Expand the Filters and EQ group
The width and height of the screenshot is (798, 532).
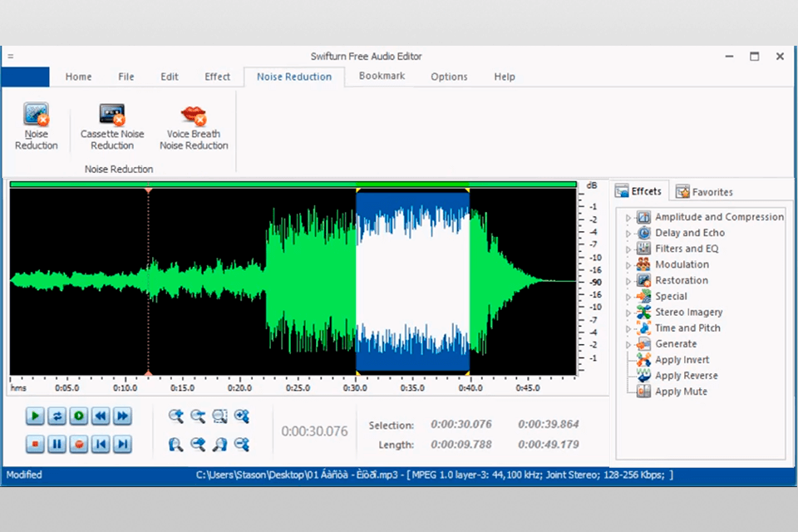[x=628, y=249]
